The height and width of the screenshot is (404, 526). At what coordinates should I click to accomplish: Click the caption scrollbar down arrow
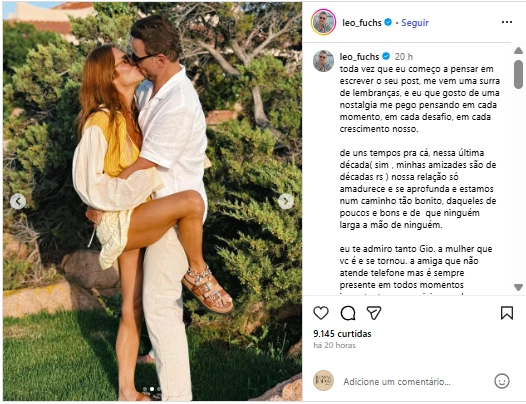(x=518, y=287)
